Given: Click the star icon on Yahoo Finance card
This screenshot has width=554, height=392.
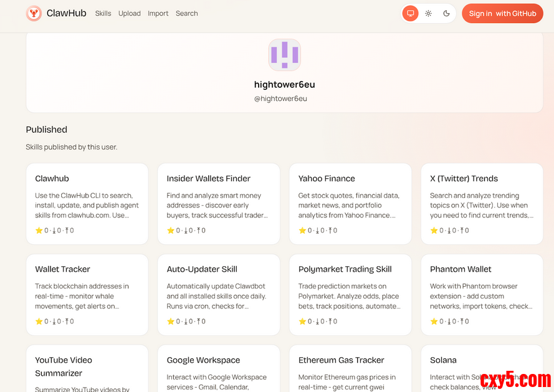Looking at the screenshot, I should coord(302,231).
